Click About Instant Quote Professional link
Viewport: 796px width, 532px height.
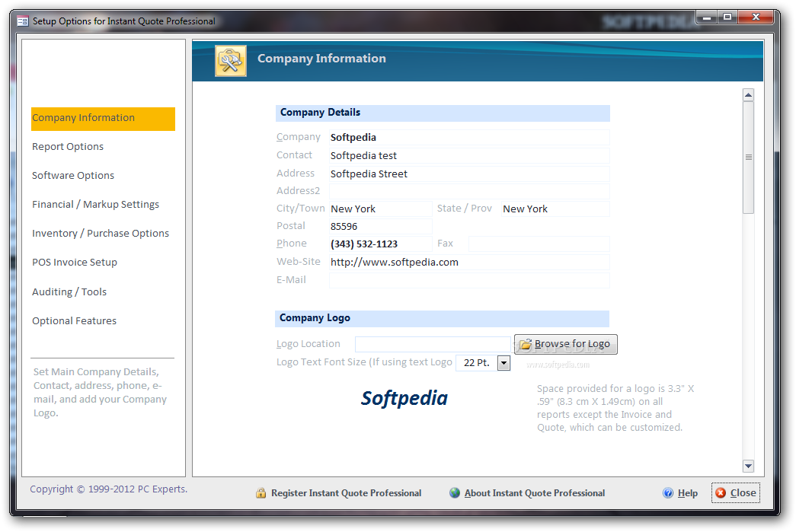(535, 493)
